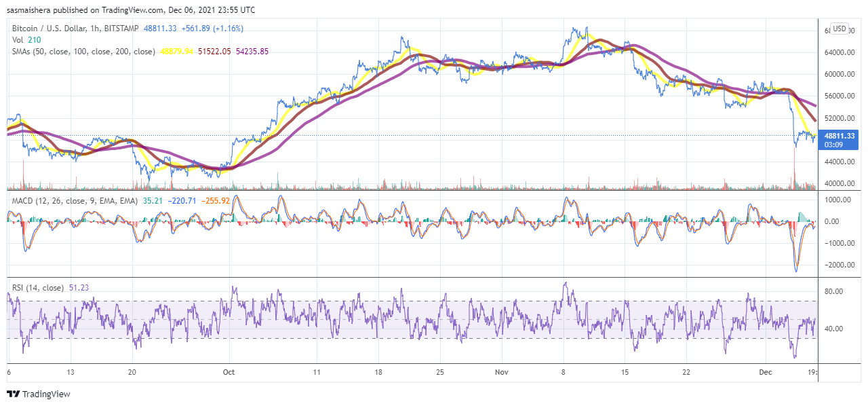Click the MACD axis label 0.00
Screen dimensions: 868x406
[x=831, y=221]
